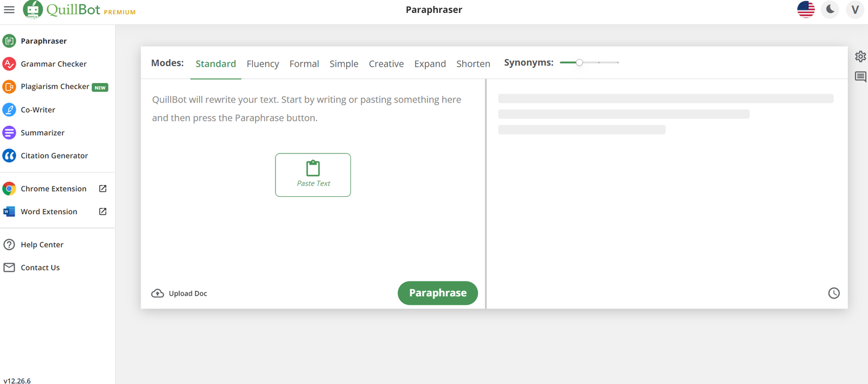Click the Co-Writer pen icon
This screenshot has height=384, width=868.
[x=9, y=110]
